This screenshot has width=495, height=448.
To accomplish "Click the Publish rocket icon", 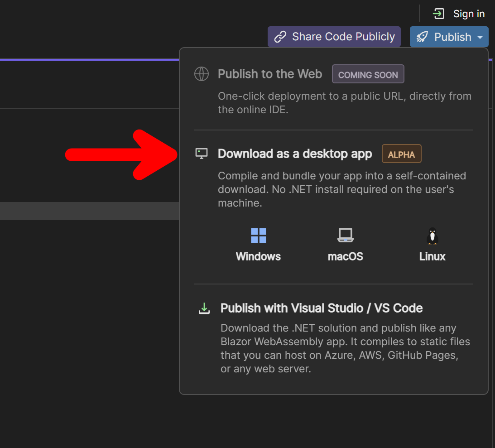I will pos(423,37).
